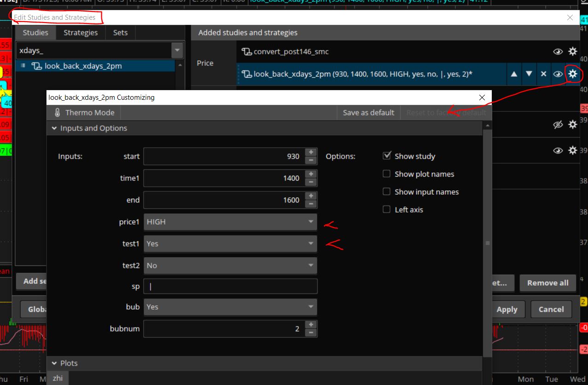588x385 pixels.
Task: Switch to Sets tab
Action: 120,33
